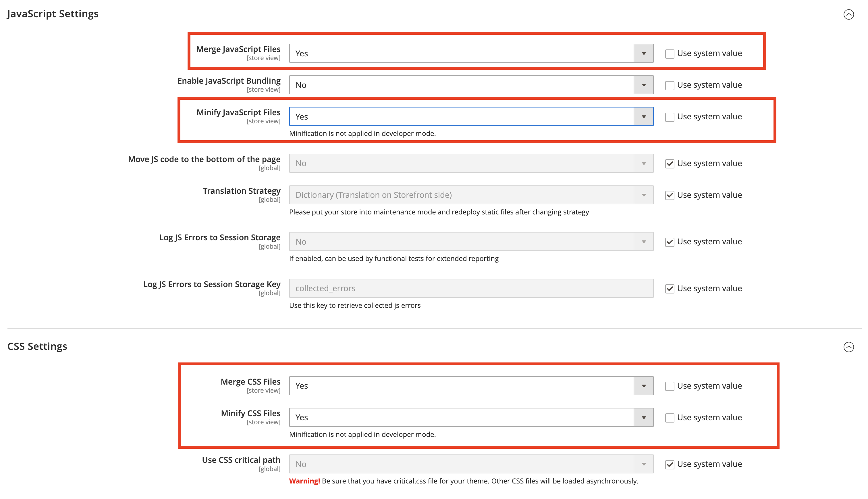The height and width of the screenshot is (499, 868).
Task: Uncheck Use system value for Log JS Errors to Session Storage Key
Action: pos(670,288)
